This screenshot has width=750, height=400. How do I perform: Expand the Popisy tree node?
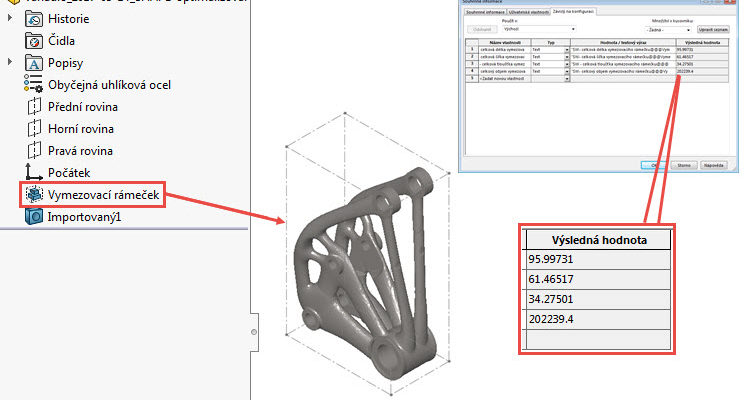click(10, 62)
